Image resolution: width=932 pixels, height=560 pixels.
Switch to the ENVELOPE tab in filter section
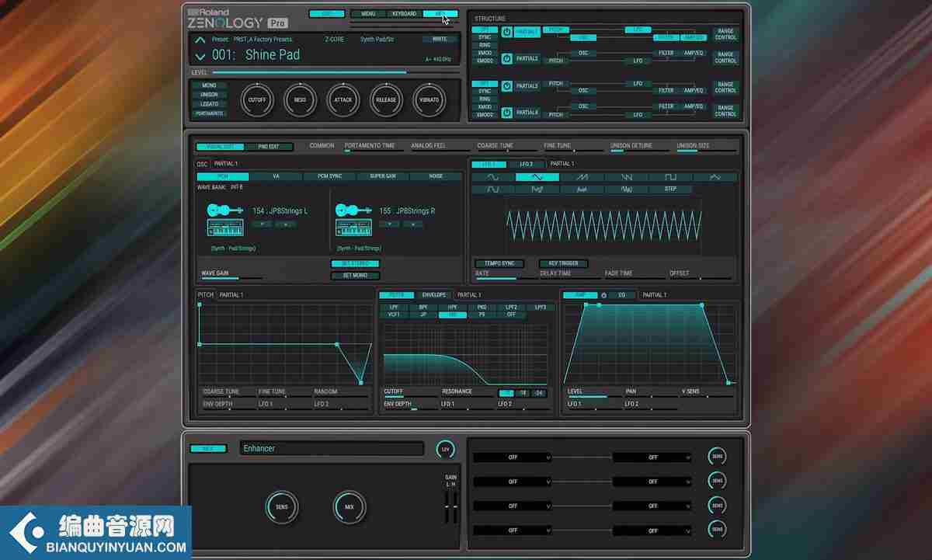[x=433, y=295]
